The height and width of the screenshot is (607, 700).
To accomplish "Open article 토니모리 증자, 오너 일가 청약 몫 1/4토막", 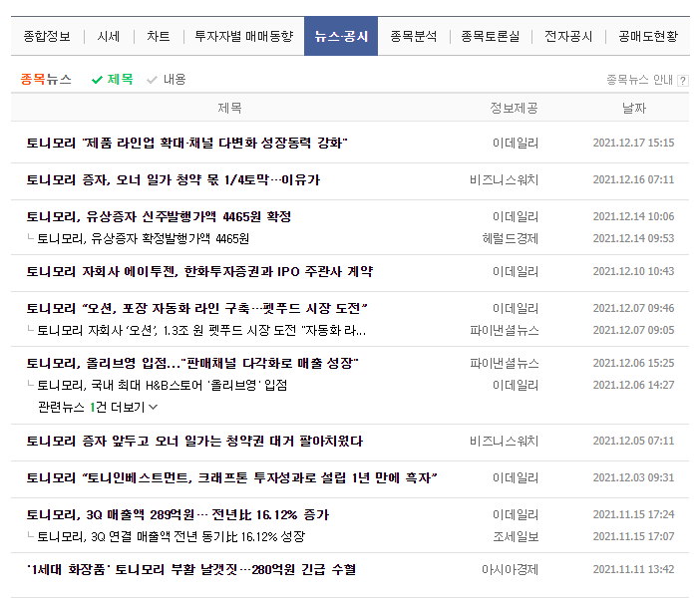I will (x=174, y=179).
